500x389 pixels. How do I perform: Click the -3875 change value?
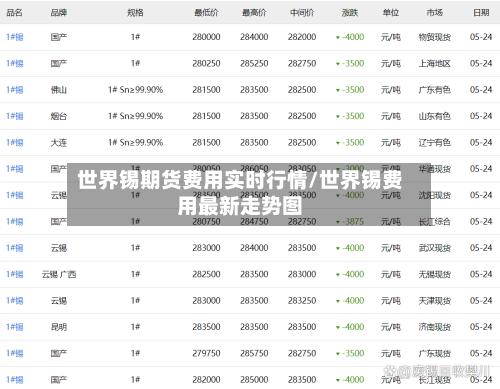[x=350, y=222]
